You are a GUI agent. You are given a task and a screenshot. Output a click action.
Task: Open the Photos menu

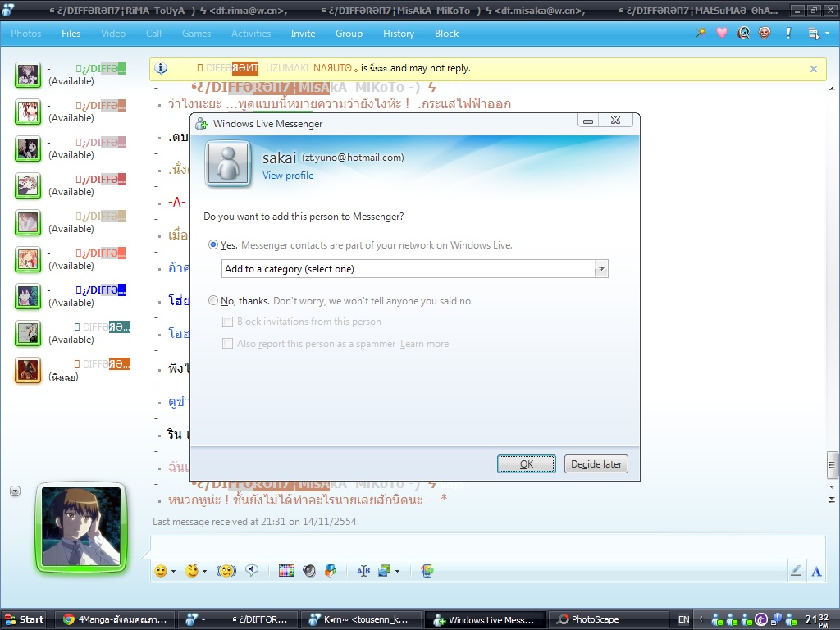(x=25, y=33)
